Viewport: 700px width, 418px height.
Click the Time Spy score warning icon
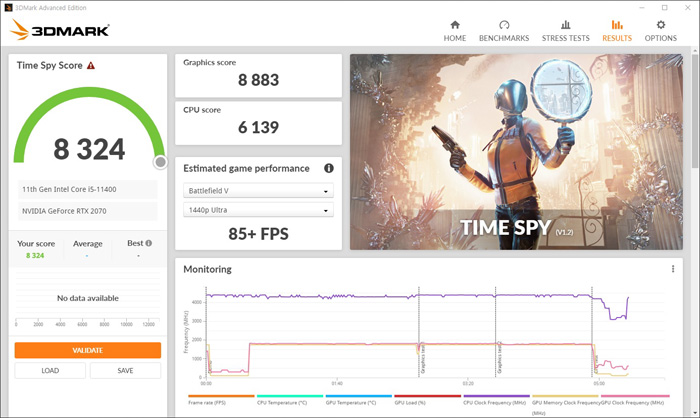pyautogui.click(x=91, y=65)
